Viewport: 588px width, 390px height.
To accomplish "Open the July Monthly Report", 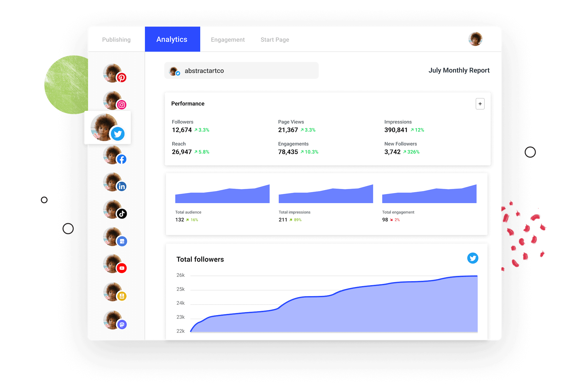I will pyautogui.click(x=459, y=70).
